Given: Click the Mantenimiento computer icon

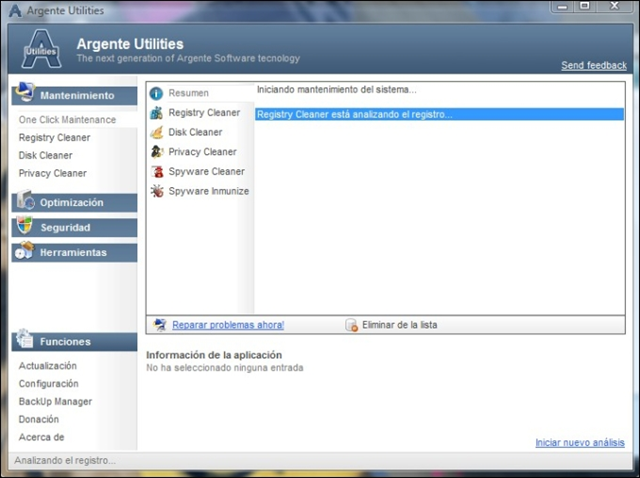Looking at the screenshot, I should click(25, 92).
